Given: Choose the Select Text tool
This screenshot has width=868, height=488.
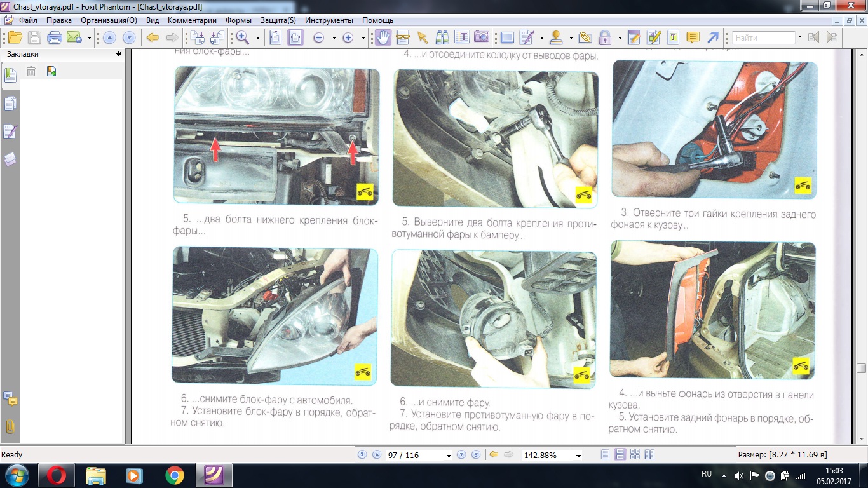Looking at the screenshot, I should click(461, 37).
